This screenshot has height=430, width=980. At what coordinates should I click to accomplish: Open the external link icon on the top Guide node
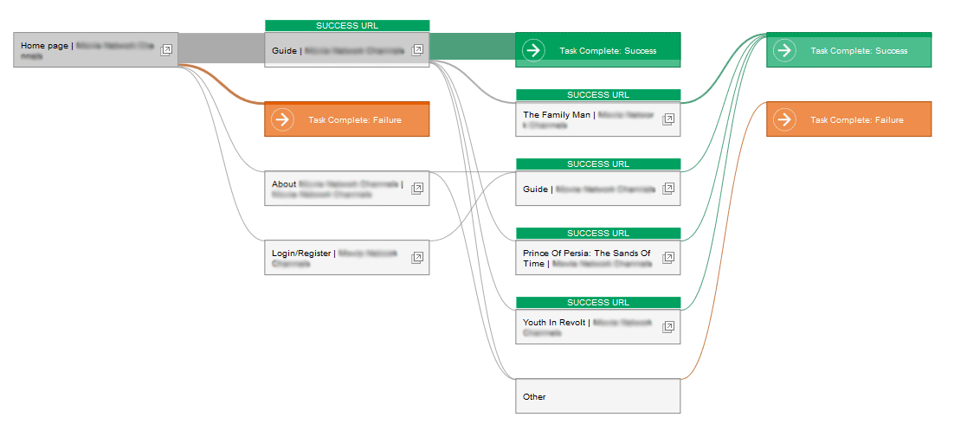point(417,50)
